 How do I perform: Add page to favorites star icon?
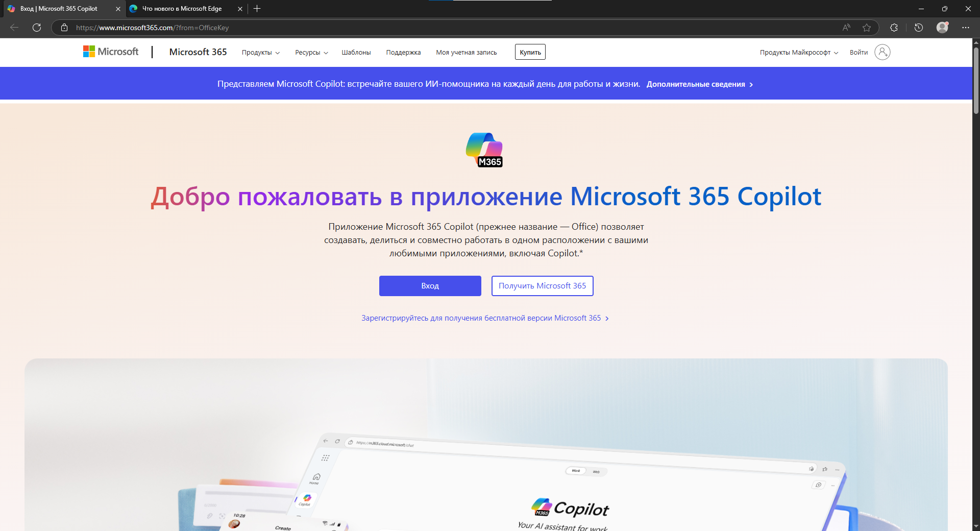(x=867, y=28)
